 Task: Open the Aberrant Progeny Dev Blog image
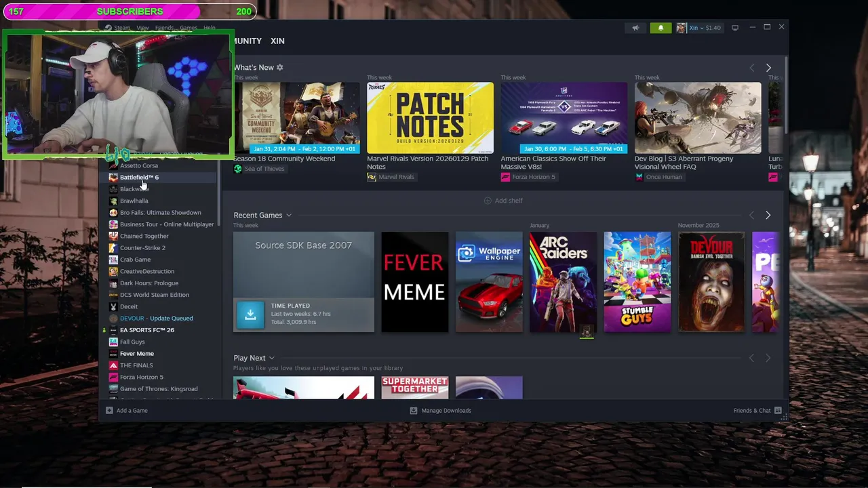698,118
